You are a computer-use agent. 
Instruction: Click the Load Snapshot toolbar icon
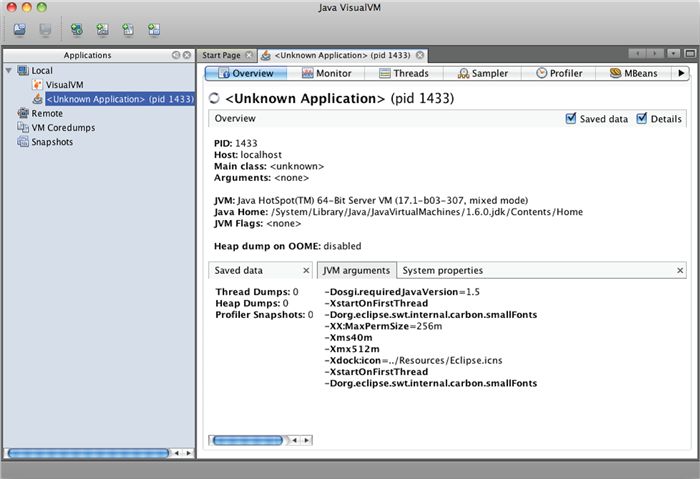click(x=20, y=28)
